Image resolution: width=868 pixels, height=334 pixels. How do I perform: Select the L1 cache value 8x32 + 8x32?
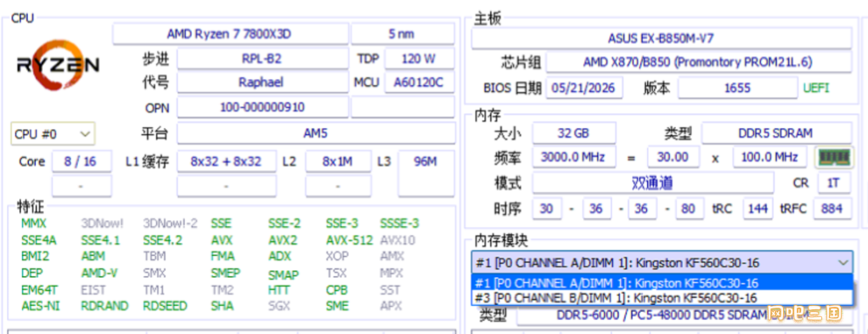[x=226, y=161]
